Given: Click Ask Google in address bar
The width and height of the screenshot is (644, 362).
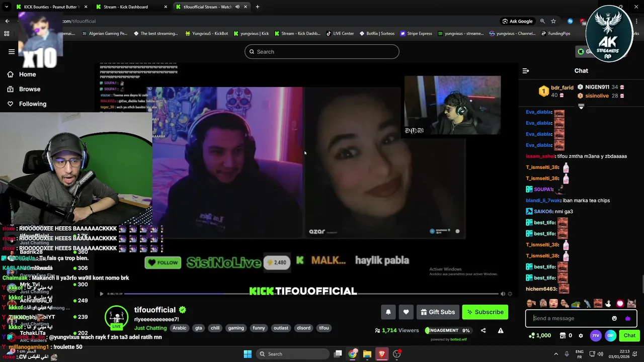Looking at the screenshot, I should tap(517, 21).
